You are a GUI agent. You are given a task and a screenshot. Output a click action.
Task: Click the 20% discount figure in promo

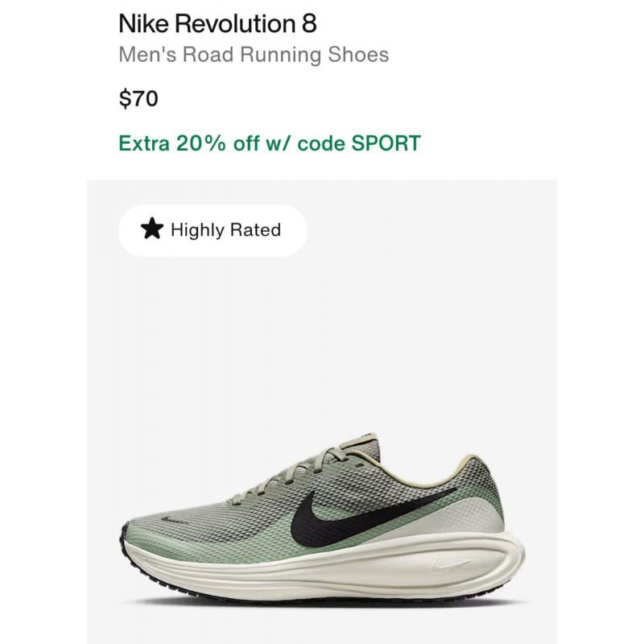pos(201,143)
